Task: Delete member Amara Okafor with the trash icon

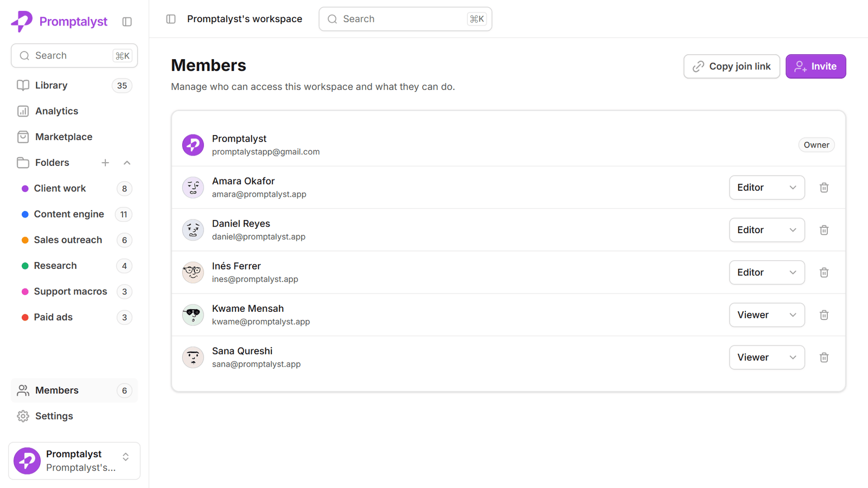Action: (824, 188)
